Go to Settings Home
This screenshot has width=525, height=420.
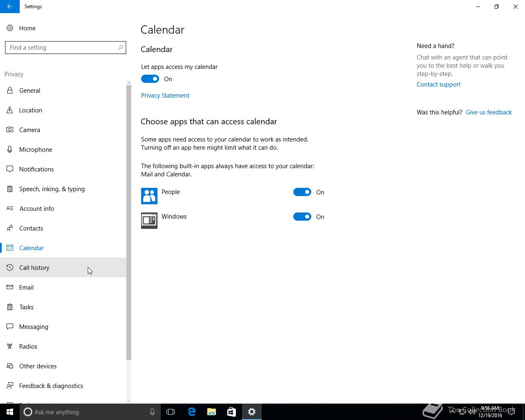click(63, 28)
